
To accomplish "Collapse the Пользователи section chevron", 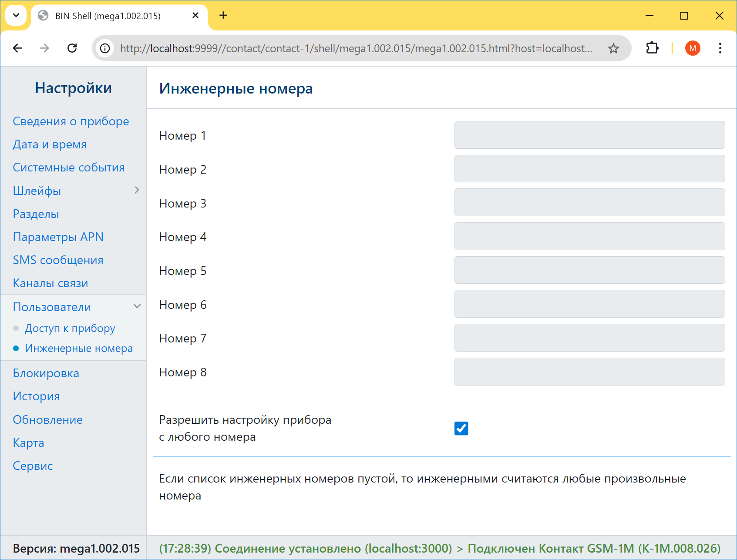I will pos(137,306).
